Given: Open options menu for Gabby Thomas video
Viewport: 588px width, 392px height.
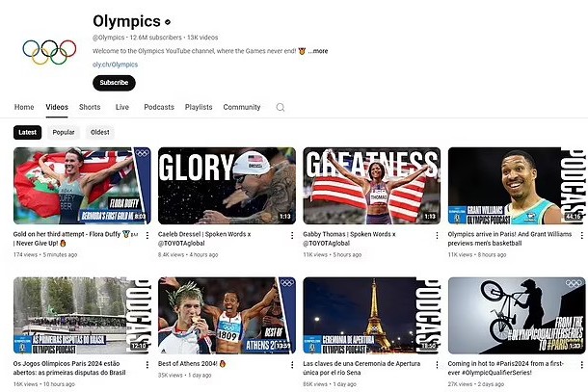Looking at the screenshot, I should tap(437, 235).
